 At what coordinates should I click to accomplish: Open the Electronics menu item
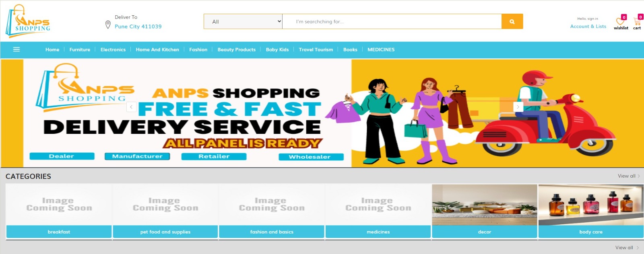tap(113, 50)
